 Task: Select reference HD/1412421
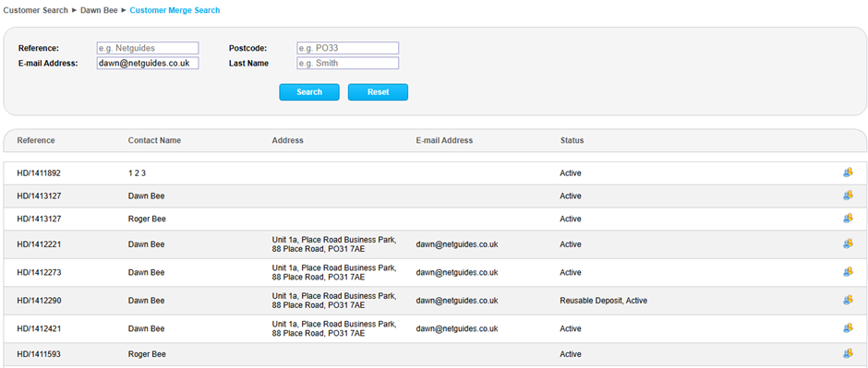pyautogui.click(x=39, y=328)
